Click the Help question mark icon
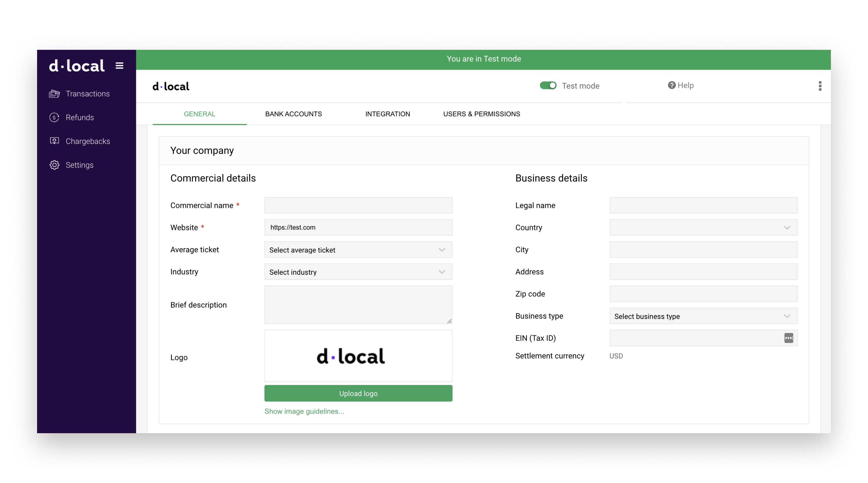 click(672, 85)
